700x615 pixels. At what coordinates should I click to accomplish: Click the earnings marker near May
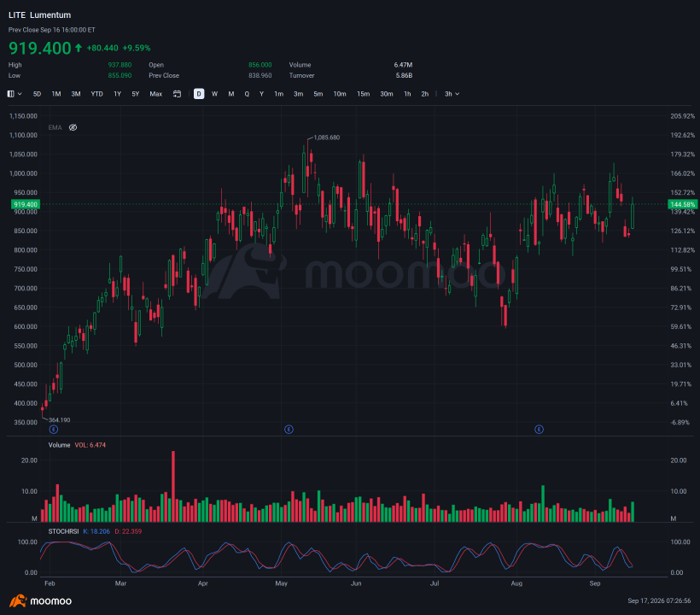[x=289, y=430]
